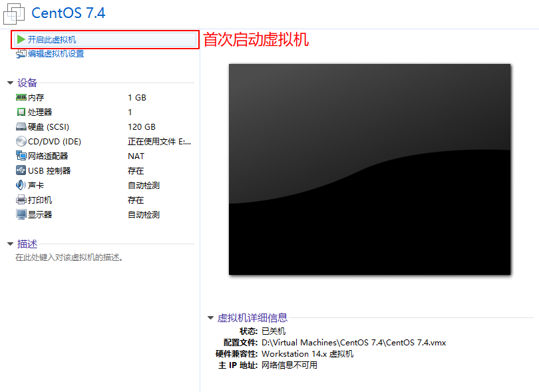Image resolution: width=539 pixels, height=392 pixels.
Task: Click the 已关机 status value
Action: tap(273, 331)
